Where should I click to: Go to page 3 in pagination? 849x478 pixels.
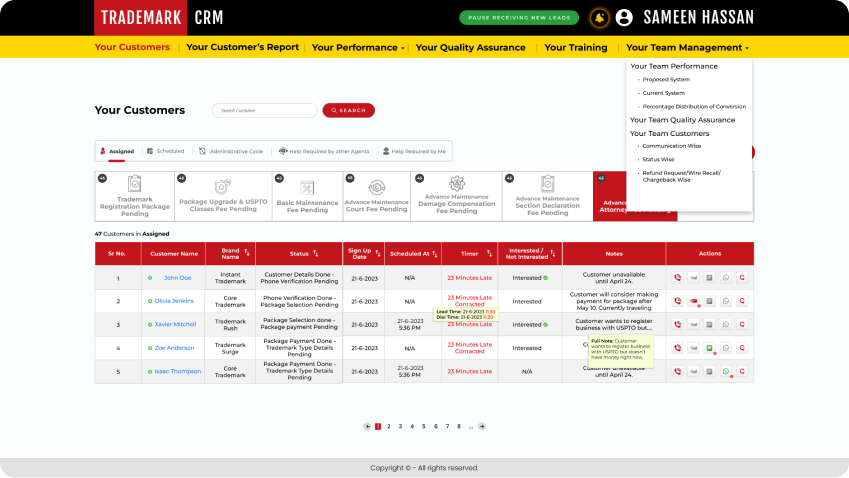pyautogui.click(x=400, y=426)
